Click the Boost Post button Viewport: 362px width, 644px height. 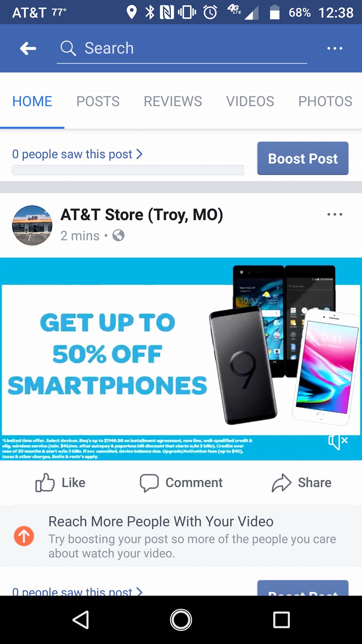coord(303,159)
